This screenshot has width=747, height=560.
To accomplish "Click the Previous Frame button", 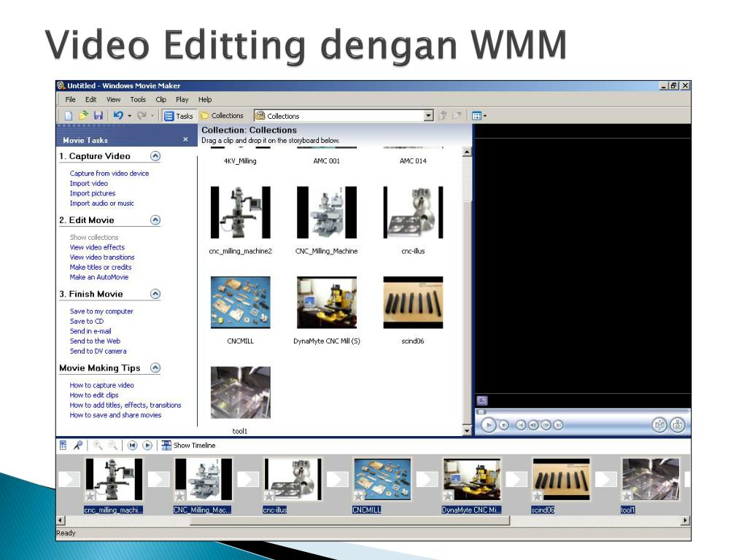I will (x=533, y=425).
